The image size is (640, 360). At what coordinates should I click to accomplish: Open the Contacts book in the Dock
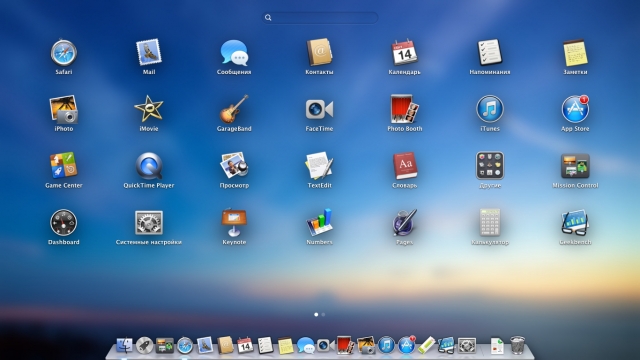click(x=225, y=345)
